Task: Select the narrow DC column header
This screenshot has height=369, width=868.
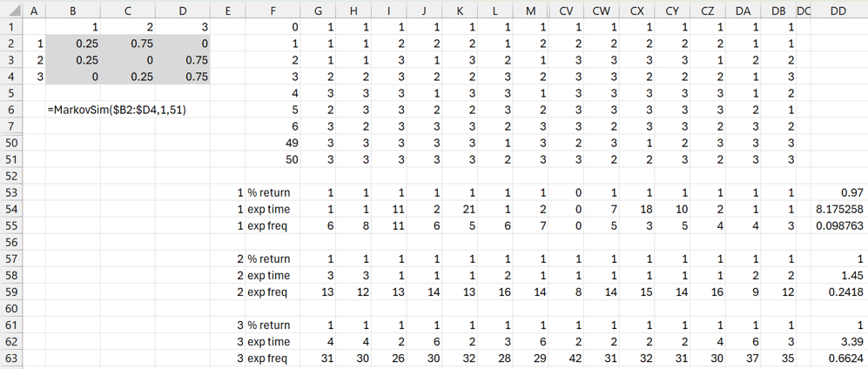Action: coord(803,11)
